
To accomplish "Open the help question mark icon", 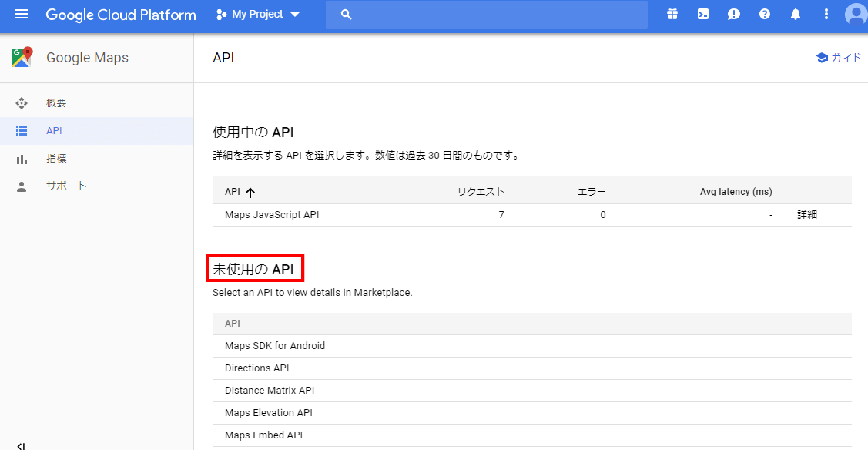I will coord(765,15).
